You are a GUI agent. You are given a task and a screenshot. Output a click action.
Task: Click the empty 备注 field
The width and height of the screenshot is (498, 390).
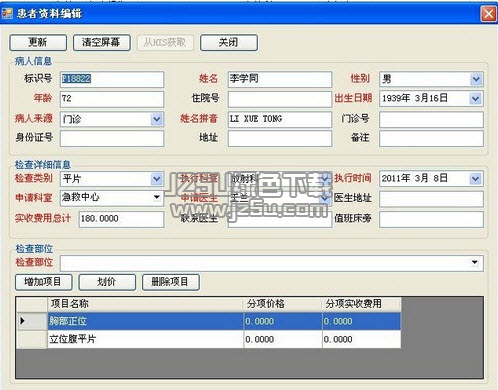pos(431,138)
